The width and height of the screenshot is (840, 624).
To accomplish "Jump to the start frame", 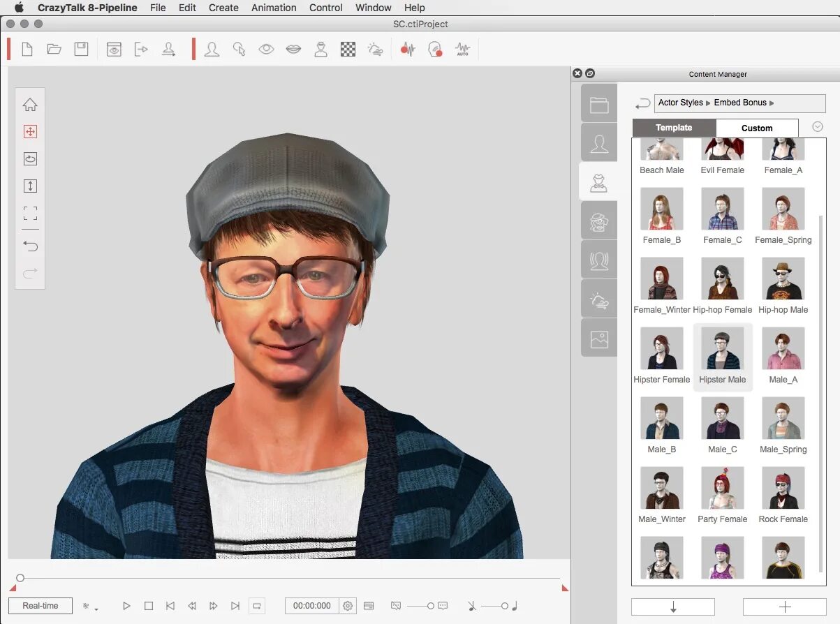I will 170,606.
